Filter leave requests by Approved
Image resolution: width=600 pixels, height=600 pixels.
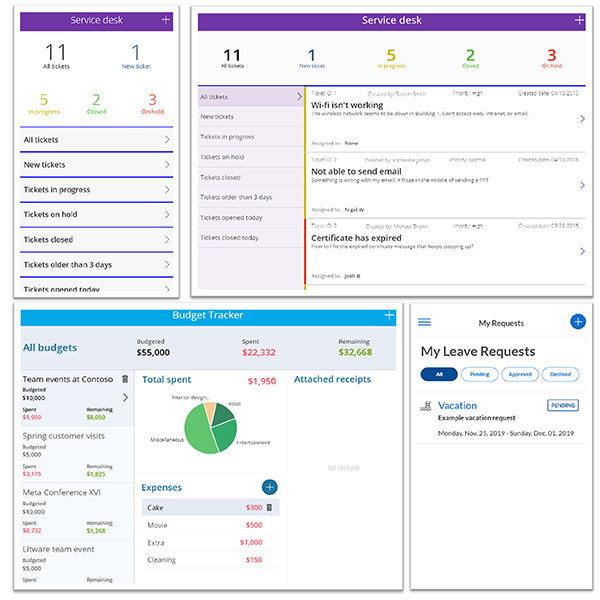[x=520, y=374]
